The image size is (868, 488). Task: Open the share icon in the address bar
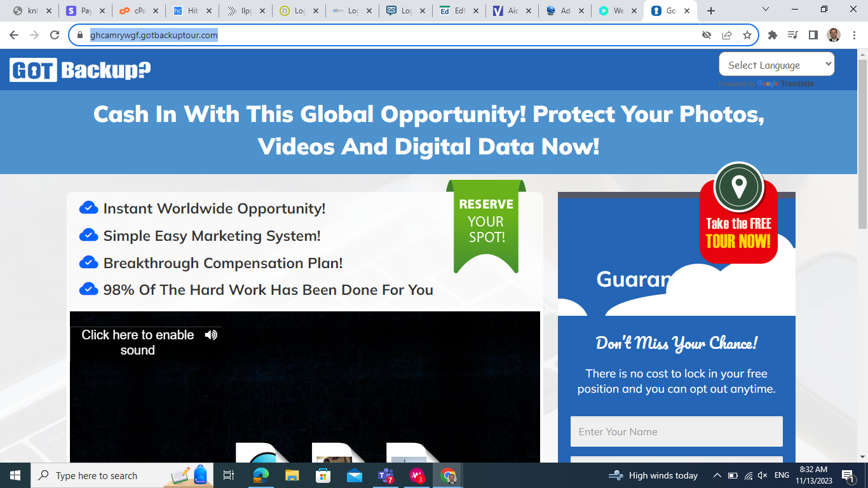pos(726,35)
